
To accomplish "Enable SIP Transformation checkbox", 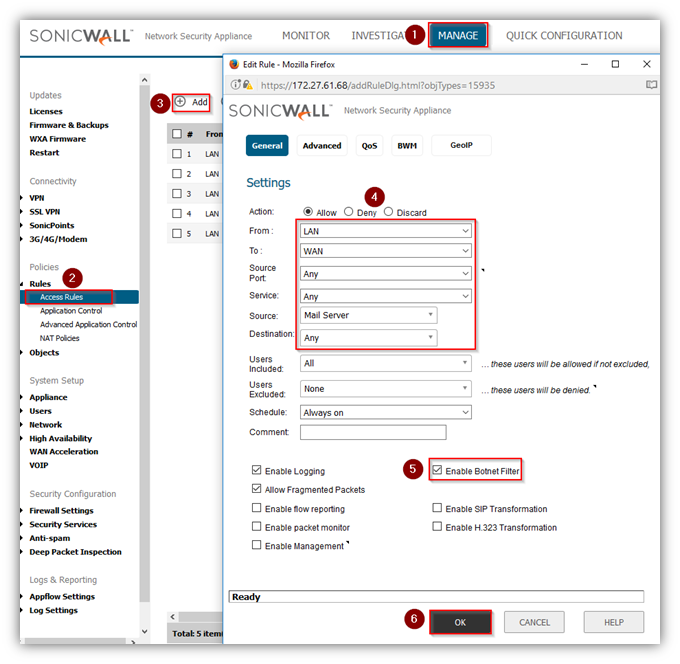I will point(437,507).
